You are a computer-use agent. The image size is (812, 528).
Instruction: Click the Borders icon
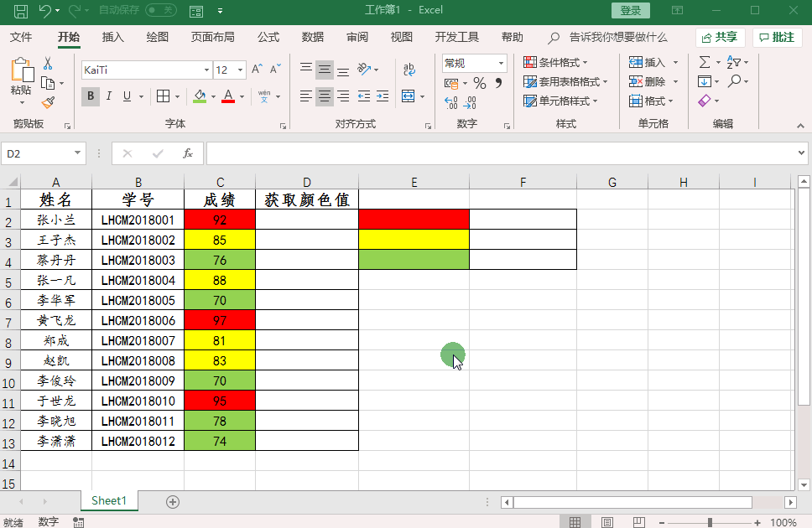(x=163, y=96)
